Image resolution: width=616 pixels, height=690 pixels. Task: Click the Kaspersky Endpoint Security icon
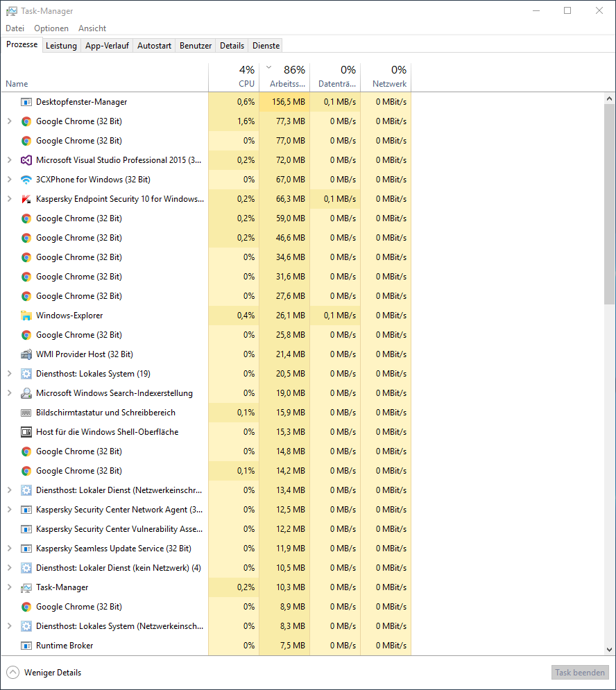(x=26, y=199)
